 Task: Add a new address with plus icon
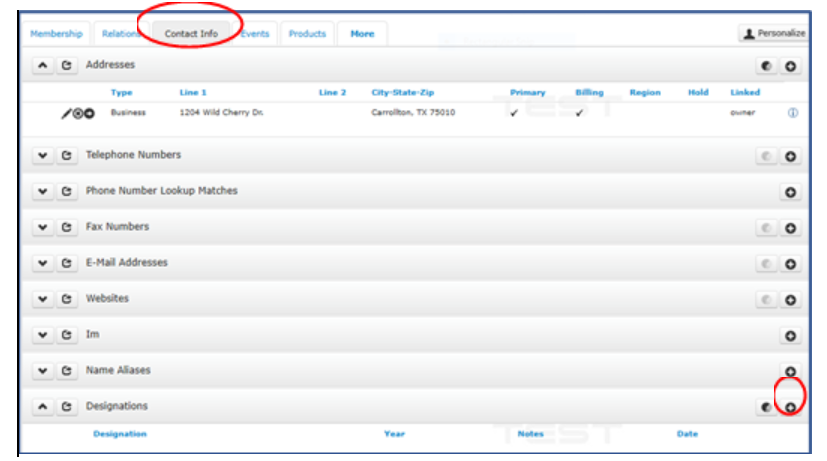click(x=790, y=66)
